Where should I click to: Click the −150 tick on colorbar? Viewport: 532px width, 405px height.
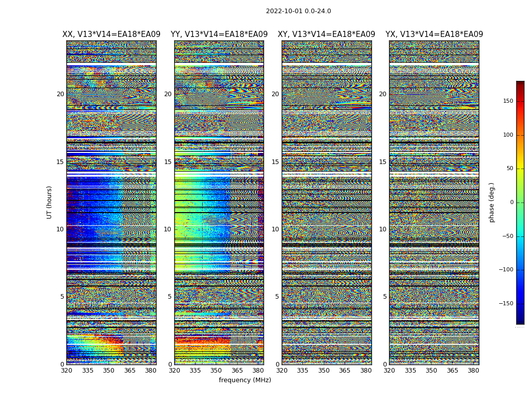coord(506,303)
